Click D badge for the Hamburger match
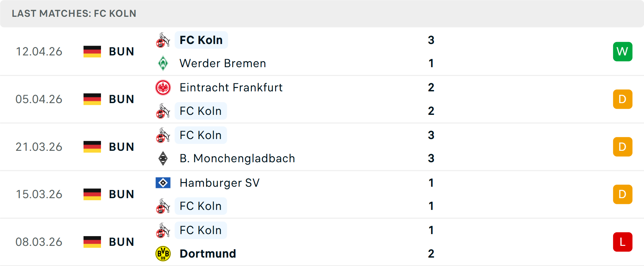Image resolution: width=644 pixels, height=266 pixels. (623, 194)
